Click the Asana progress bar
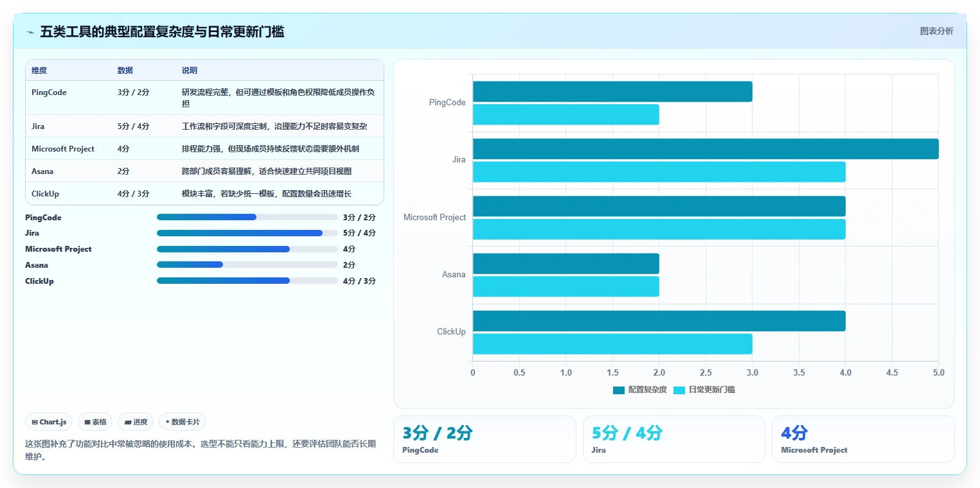 click(247, 265)
